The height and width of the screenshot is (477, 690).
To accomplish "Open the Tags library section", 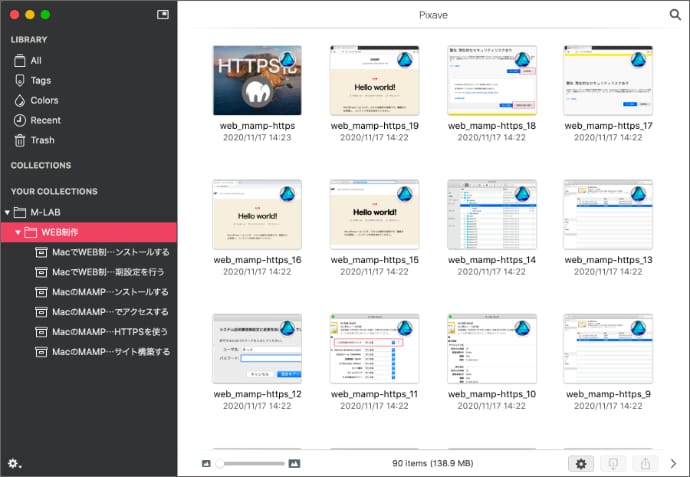I will pos(40,80).
